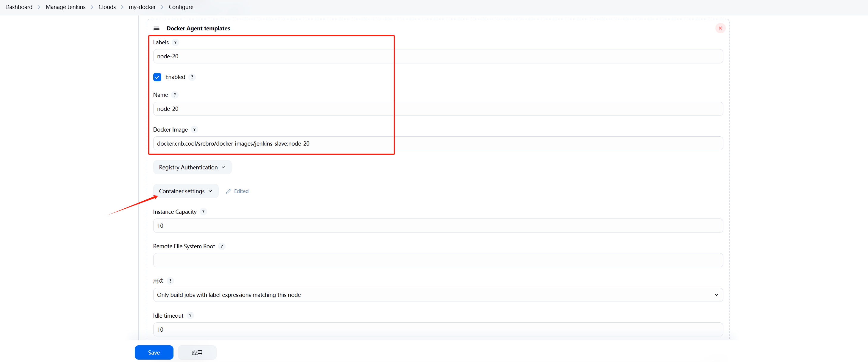Show help for Remote File System Root
868x362 pixels.
pos(222,246)
